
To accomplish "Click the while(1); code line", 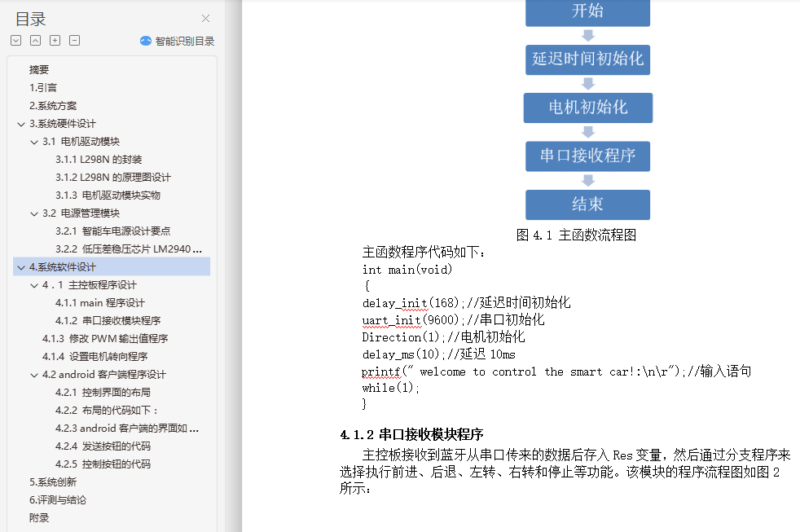I will point(390,388).
